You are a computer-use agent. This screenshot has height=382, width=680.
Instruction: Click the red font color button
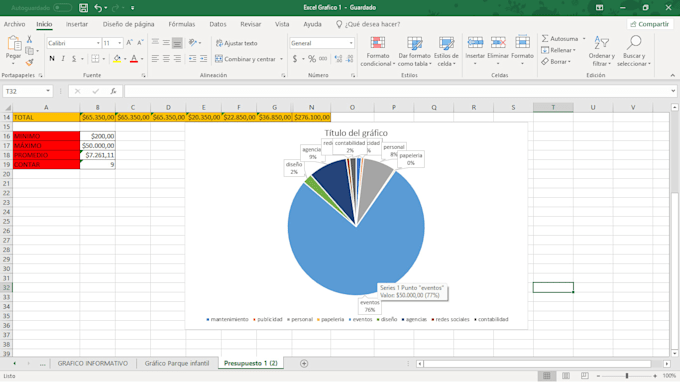click(134, 59)
